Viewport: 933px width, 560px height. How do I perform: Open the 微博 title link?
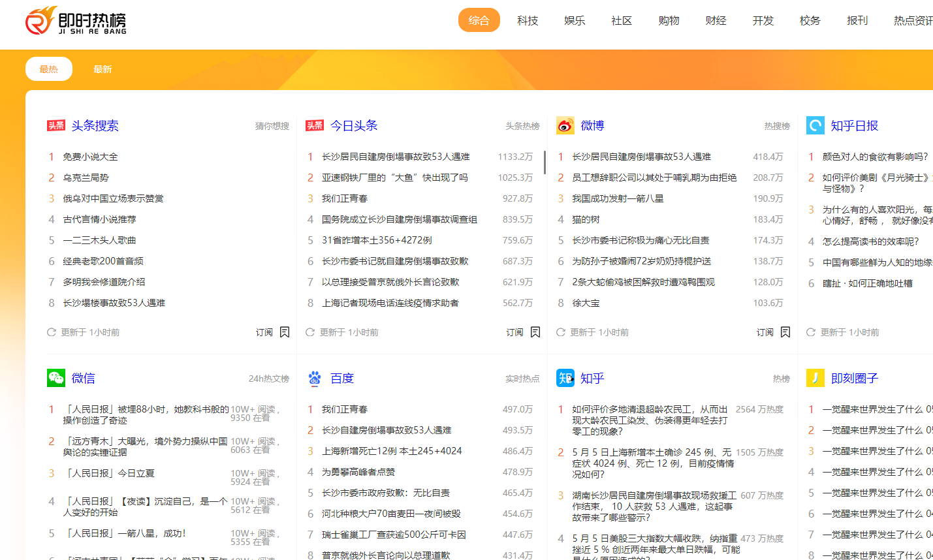tap(593, 125)
